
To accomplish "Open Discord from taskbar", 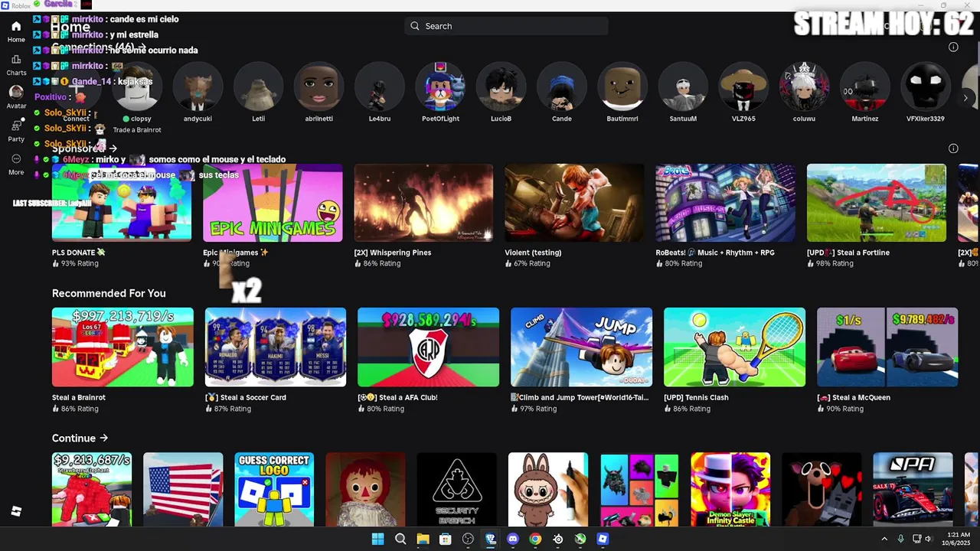I will coord(513,540).
